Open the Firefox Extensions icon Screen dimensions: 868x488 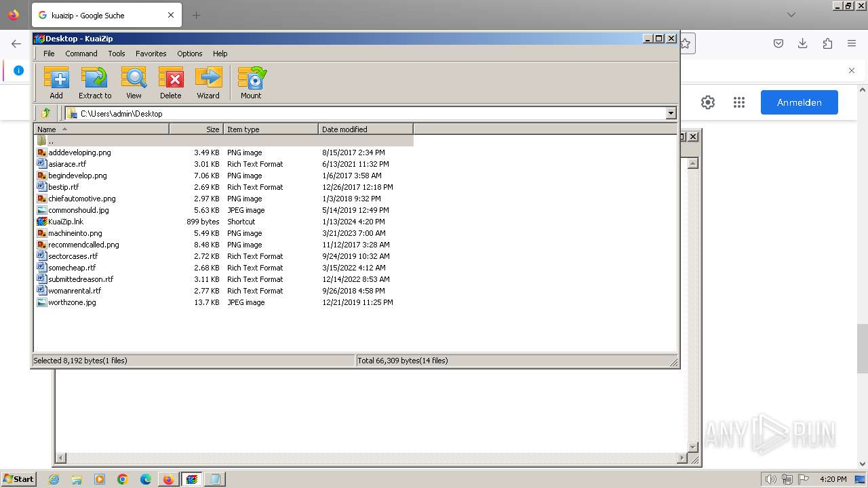coord(827,43)
